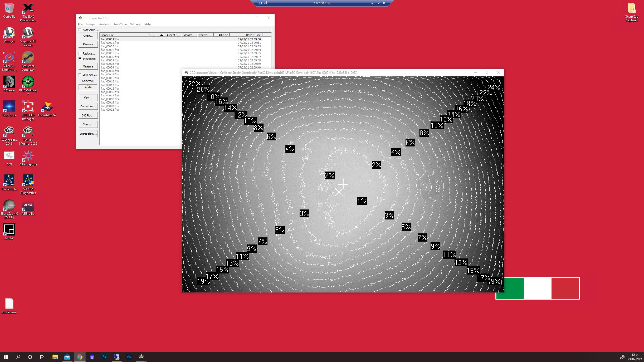Tick the Reduce checkbox
The image size is (644, 362).
click(x=80, y=53)
